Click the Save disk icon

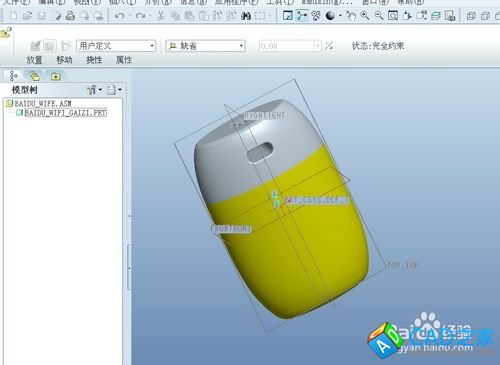(x=42, y=16)
